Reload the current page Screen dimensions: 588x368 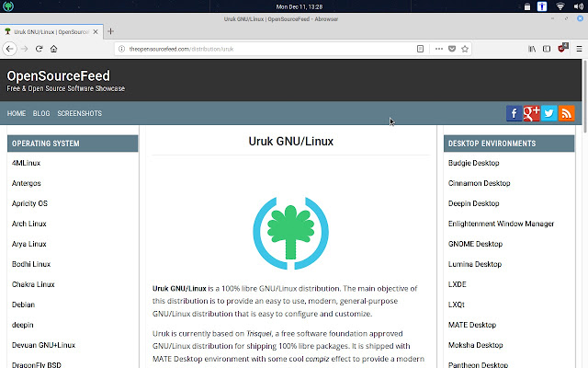[39, 49]
